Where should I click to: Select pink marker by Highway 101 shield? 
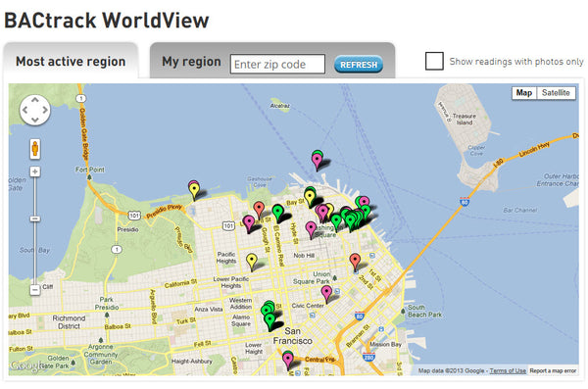249,223
